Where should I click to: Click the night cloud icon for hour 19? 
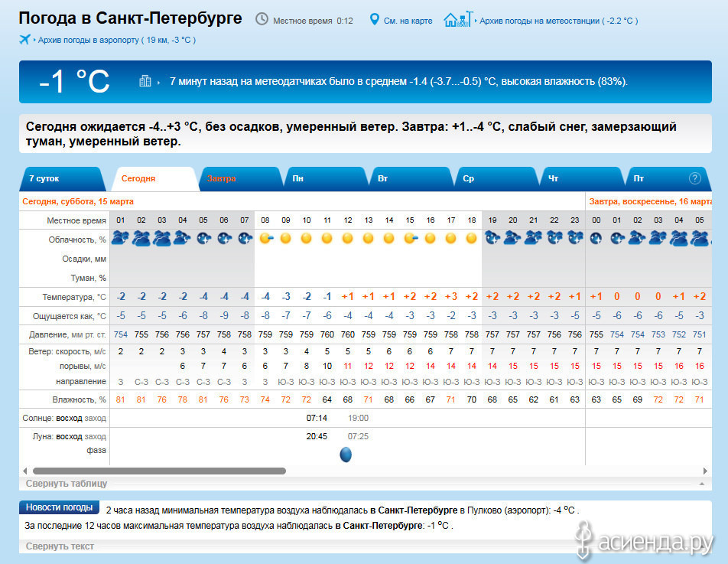(x=492, y=238)
